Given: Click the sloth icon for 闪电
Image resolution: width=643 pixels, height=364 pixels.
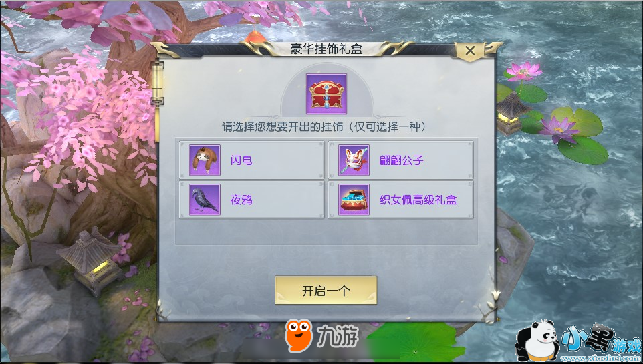Looking at the screenshot, I should click(205, 160).
